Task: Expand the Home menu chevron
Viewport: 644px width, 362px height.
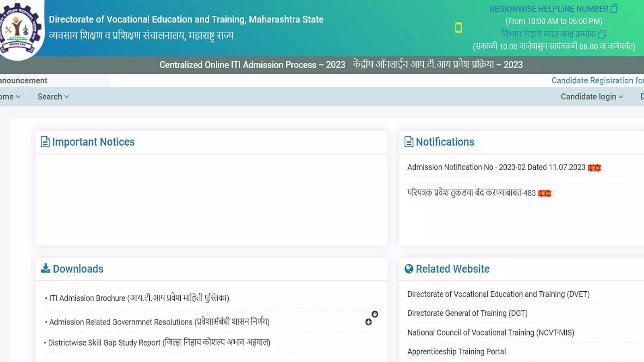Action: [18, 97]
